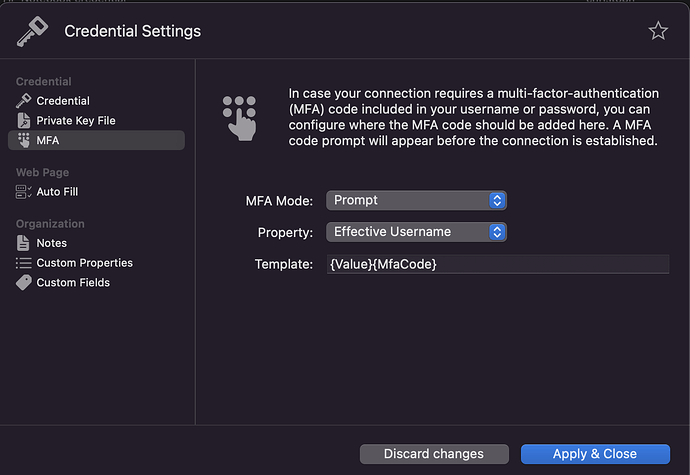Select Credential in the sidebar
Viewport: 690px width, 475px height.
point(63,101)
